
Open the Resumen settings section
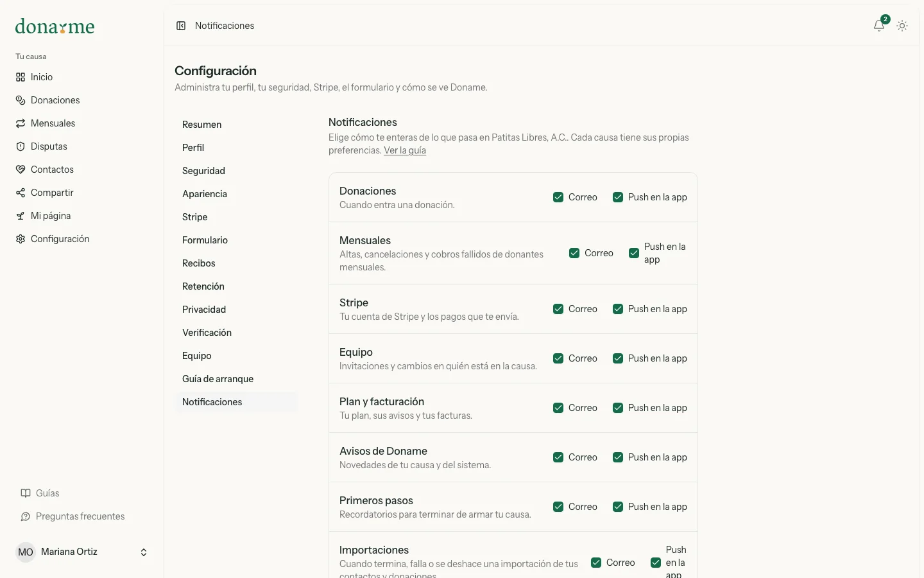(x=237, y=125)
